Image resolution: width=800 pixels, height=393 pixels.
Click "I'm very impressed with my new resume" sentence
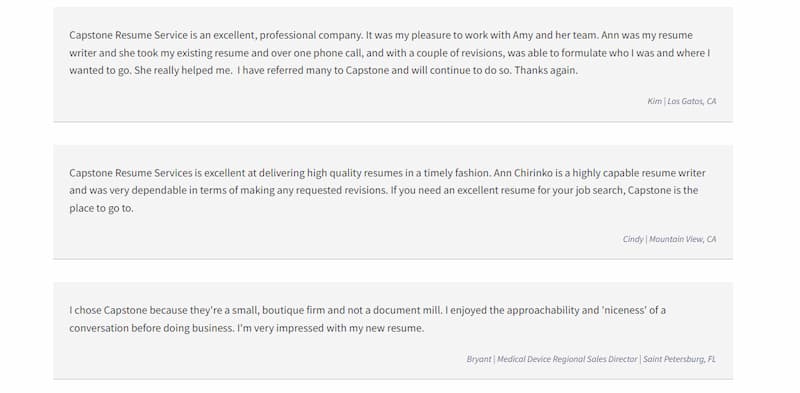(x=331, y=328)
